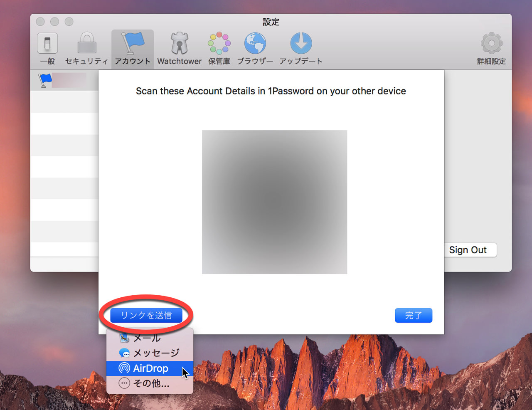Choose メール from the share menu

coord(150,338)
